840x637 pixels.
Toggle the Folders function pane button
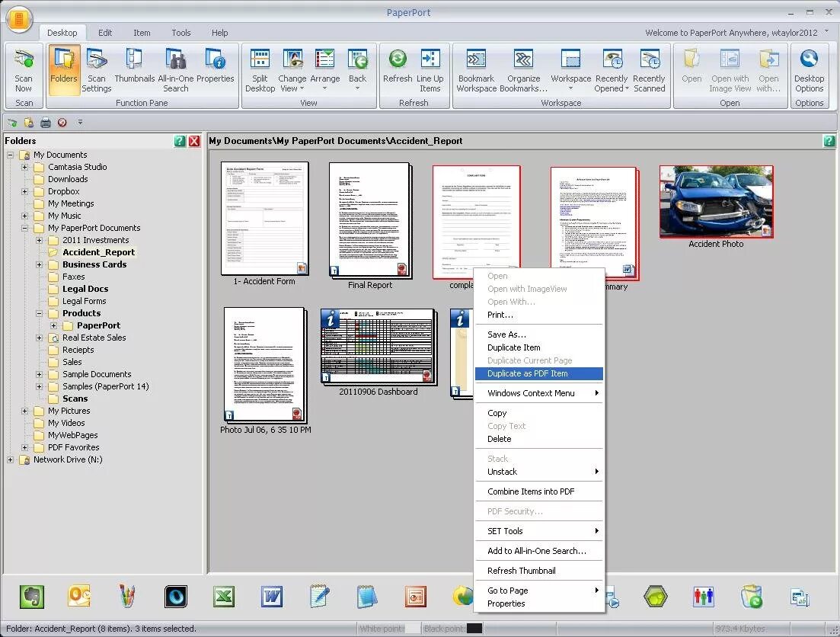click(64, 70)
